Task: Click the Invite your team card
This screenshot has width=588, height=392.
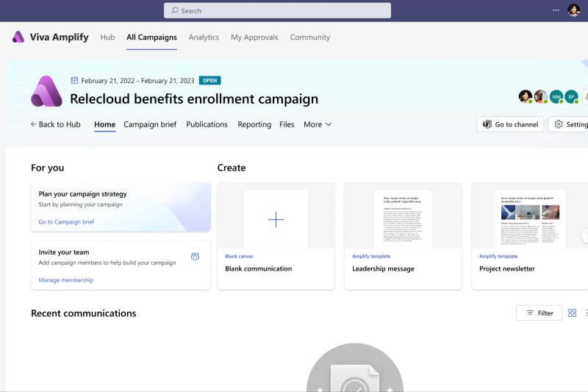Action: 121,266
